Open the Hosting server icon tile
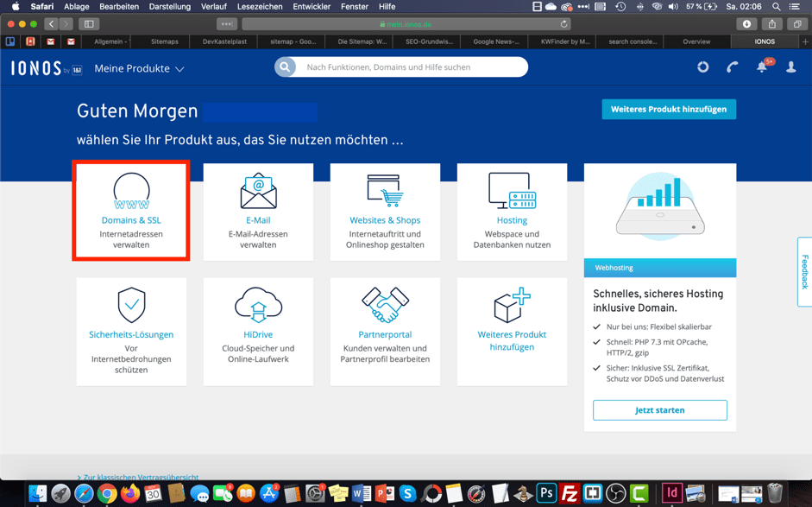The width and height of the screenshot is (812, 507). coord(512,191)
